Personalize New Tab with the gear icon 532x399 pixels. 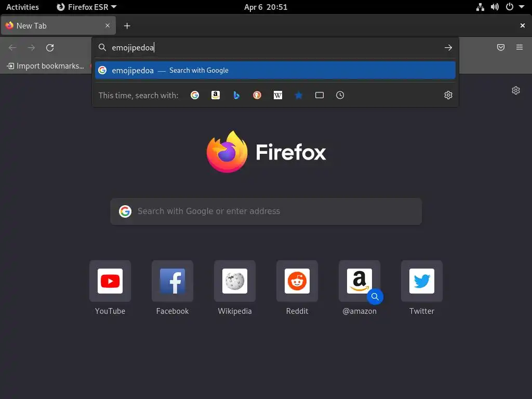tap(516, 90)
